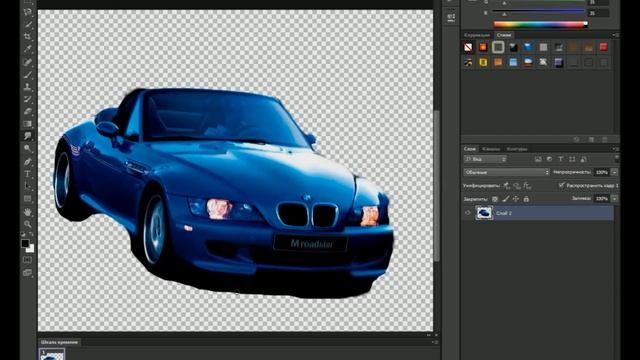
Task: Filter layers by adjustment layers icon
Action: [x=549, y=159]
